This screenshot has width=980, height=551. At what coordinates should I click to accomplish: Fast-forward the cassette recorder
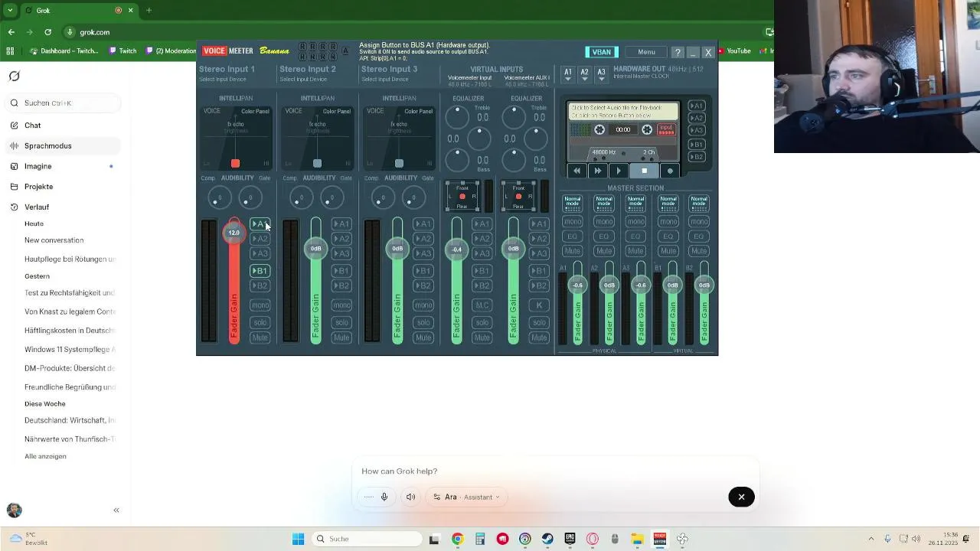coord(598,171)
